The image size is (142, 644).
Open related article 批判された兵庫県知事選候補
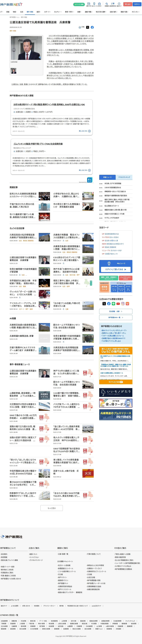[23, 195]
